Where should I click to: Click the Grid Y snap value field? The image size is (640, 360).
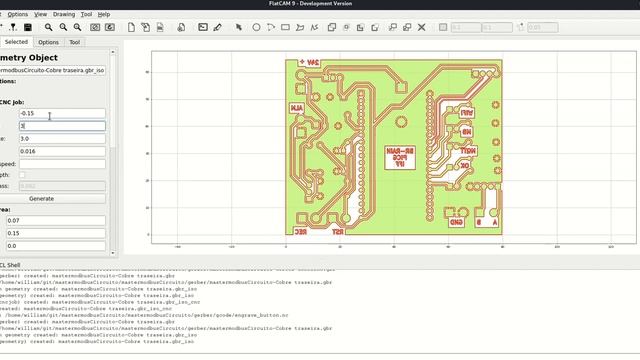(x=497, y=27)
